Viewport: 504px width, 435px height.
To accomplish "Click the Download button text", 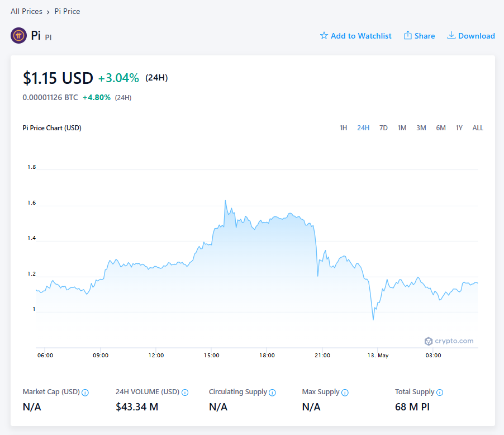I will tap(477, 36).
